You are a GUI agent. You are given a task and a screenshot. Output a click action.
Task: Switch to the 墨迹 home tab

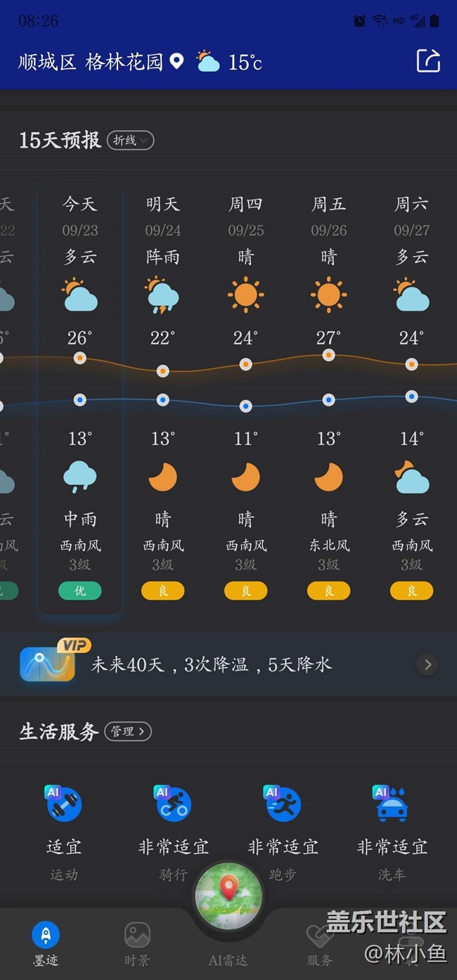(x=46, y=943)
